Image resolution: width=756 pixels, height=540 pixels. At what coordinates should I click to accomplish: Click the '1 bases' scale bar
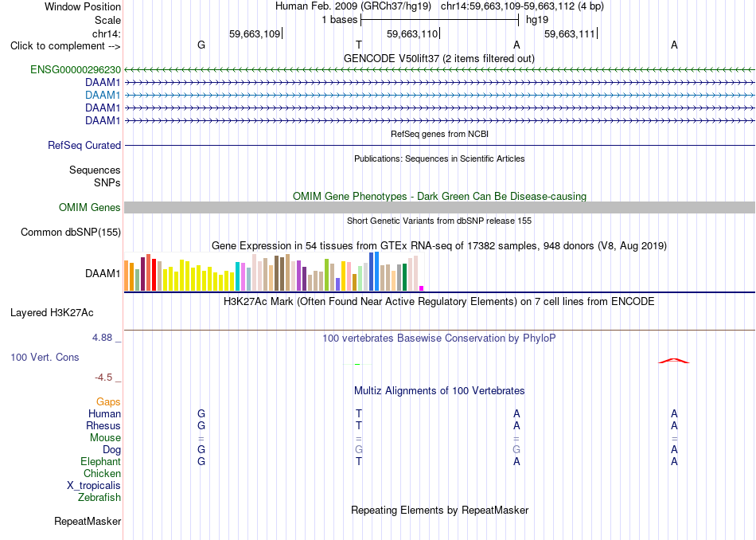(439, 20)
